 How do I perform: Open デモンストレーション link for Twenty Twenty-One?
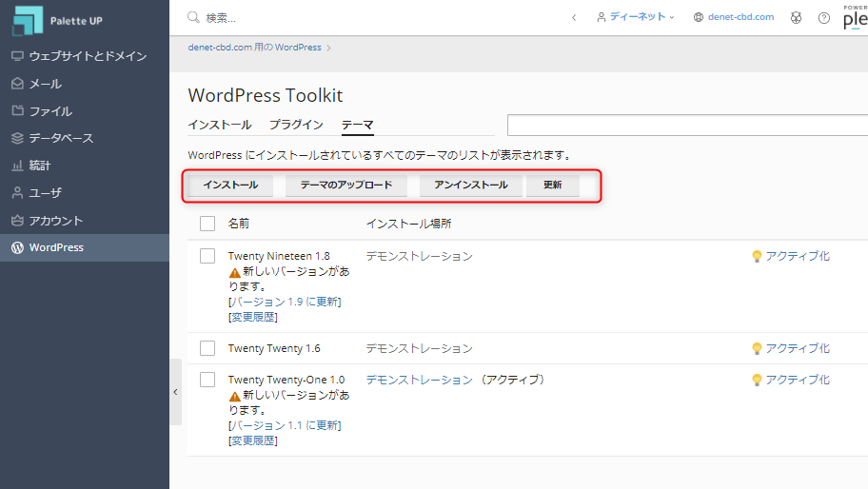(419, 380)
